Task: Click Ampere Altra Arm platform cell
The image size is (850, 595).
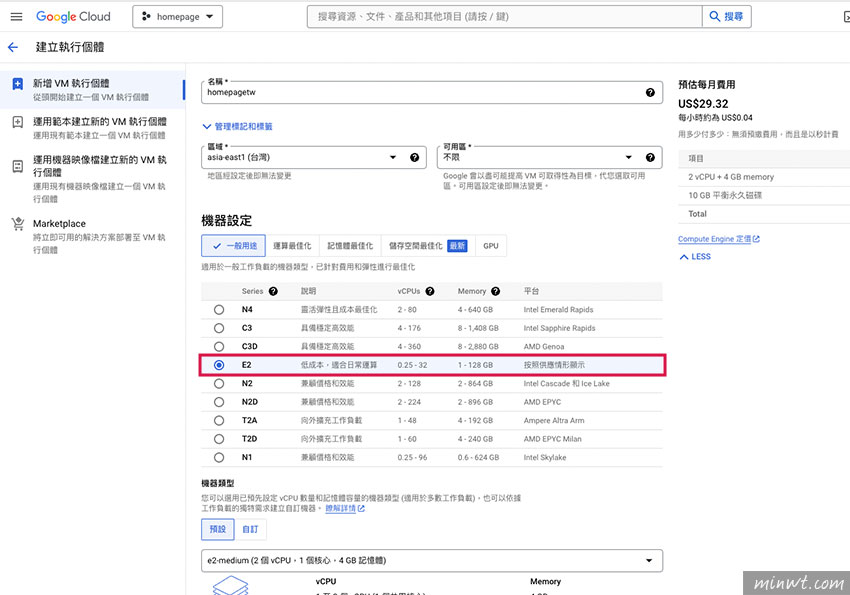Action: [554, 421]
